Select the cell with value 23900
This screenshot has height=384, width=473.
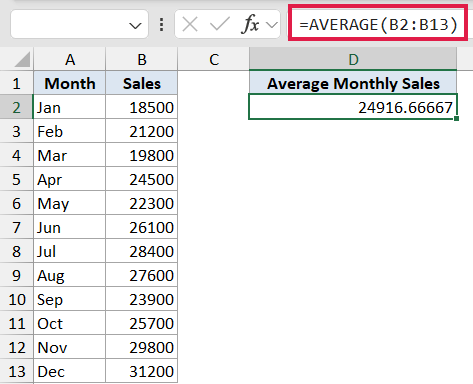tap(142, 299)
